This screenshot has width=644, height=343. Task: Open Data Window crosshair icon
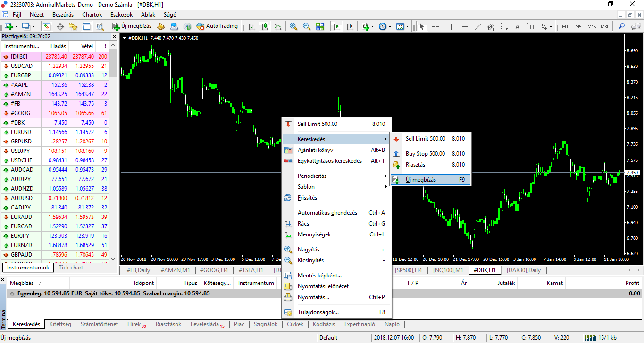[60, 26]
